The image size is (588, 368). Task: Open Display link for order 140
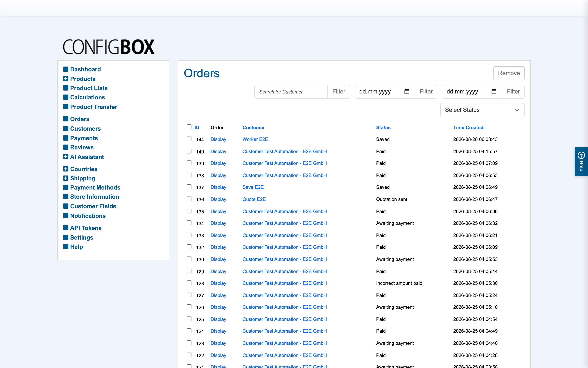[x=218, y=151]
